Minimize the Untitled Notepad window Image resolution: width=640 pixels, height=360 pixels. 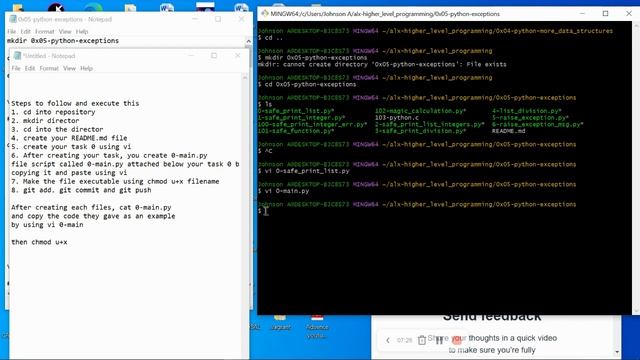coord(191,56)
